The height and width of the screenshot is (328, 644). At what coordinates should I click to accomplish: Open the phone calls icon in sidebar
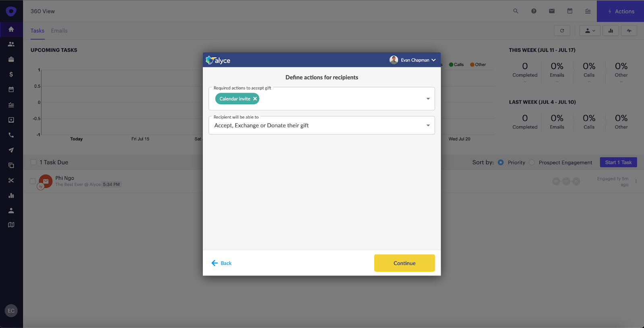click(x=11, y=135)
